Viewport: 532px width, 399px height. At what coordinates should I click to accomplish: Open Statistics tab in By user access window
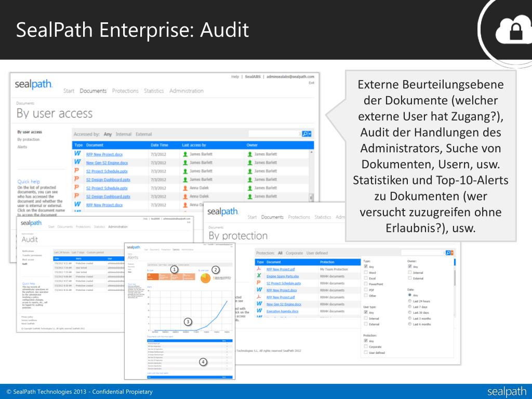[154, 91]
